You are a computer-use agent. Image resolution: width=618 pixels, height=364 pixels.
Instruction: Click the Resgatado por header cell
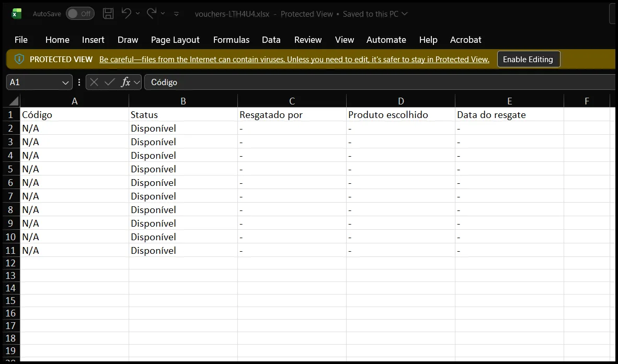coord(292,114)
